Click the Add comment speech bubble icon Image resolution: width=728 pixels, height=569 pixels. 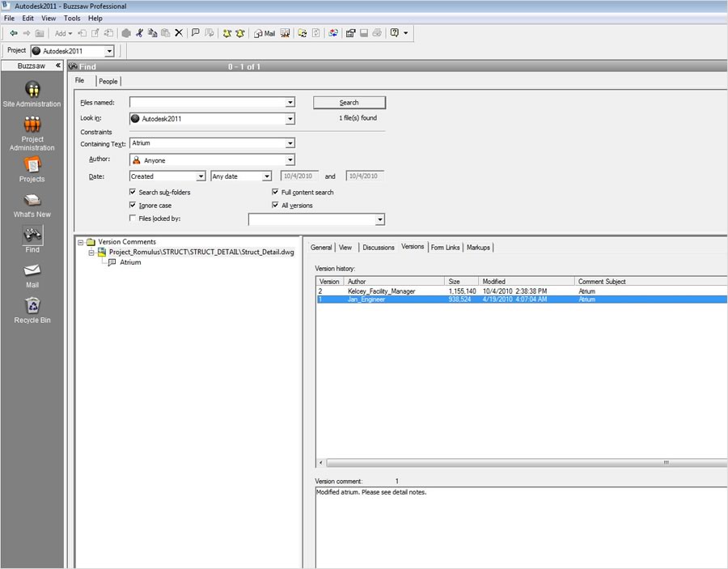(x=196, y=33)
